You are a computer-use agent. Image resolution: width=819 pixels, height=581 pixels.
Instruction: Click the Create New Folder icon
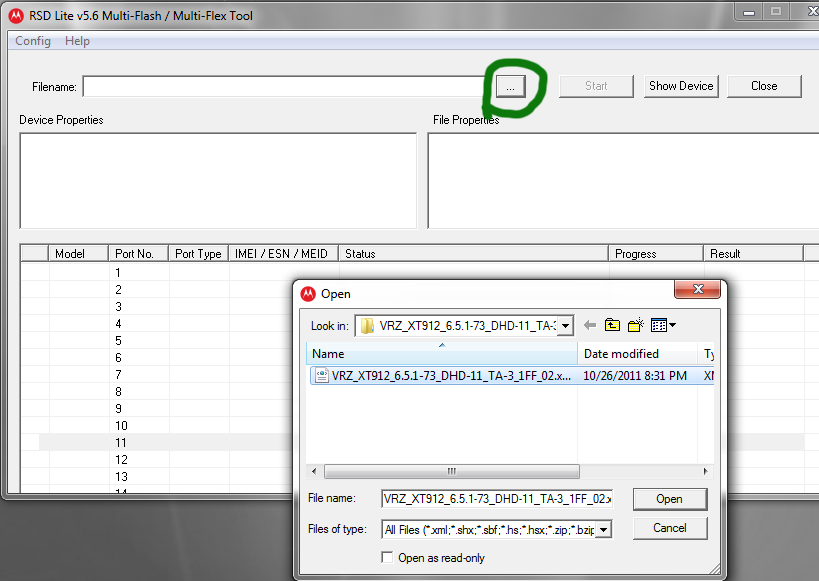tap(636, 326)
